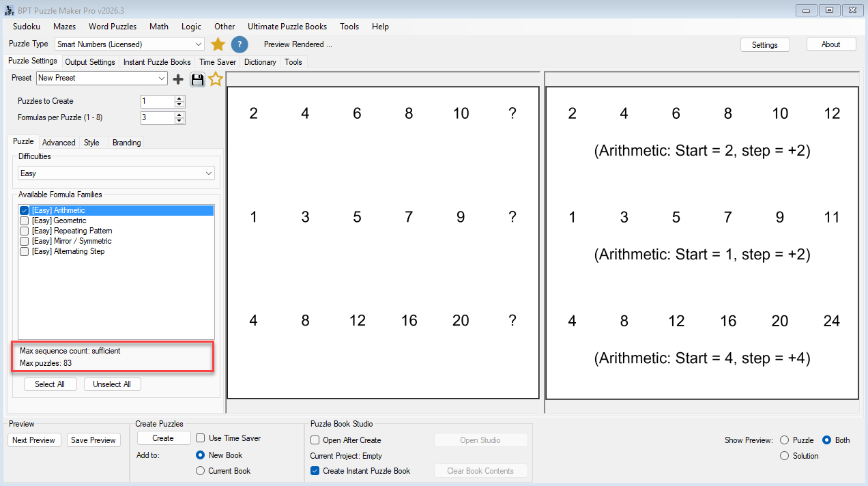Open the Sudoku menu
This screenshot has width=868, height=486.
click(27, 27)
